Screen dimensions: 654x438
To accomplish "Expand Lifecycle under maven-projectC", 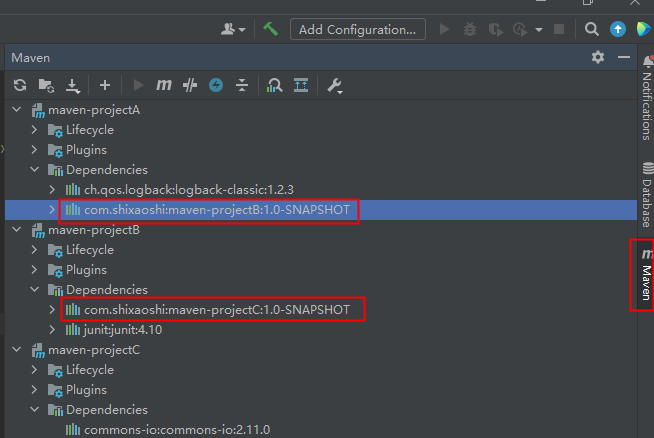I will click(34, 370).
